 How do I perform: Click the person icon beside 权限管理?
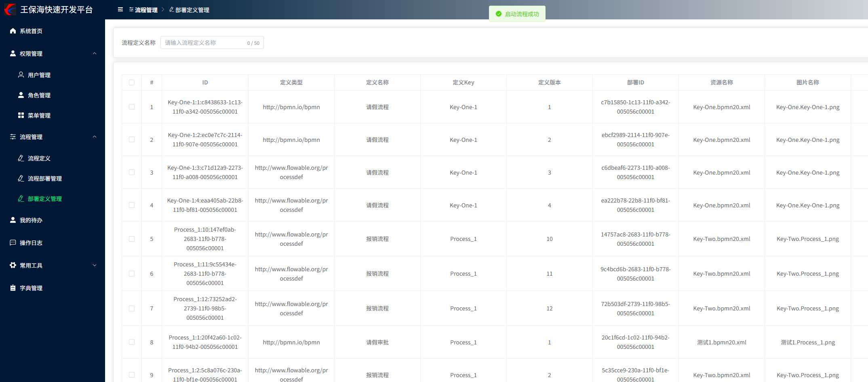pyautogui.click(x=13, y=53)
